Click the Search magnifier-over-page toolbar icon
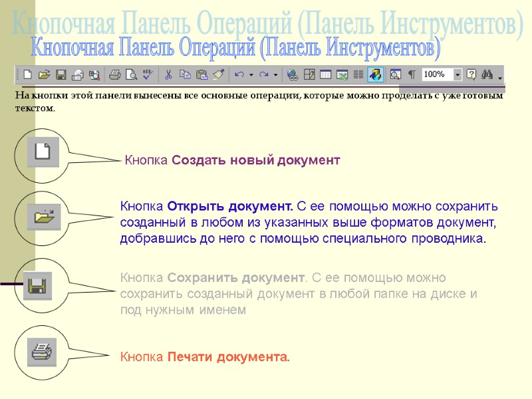Viewport: 532px width, 399px height. tap(94, 74)
